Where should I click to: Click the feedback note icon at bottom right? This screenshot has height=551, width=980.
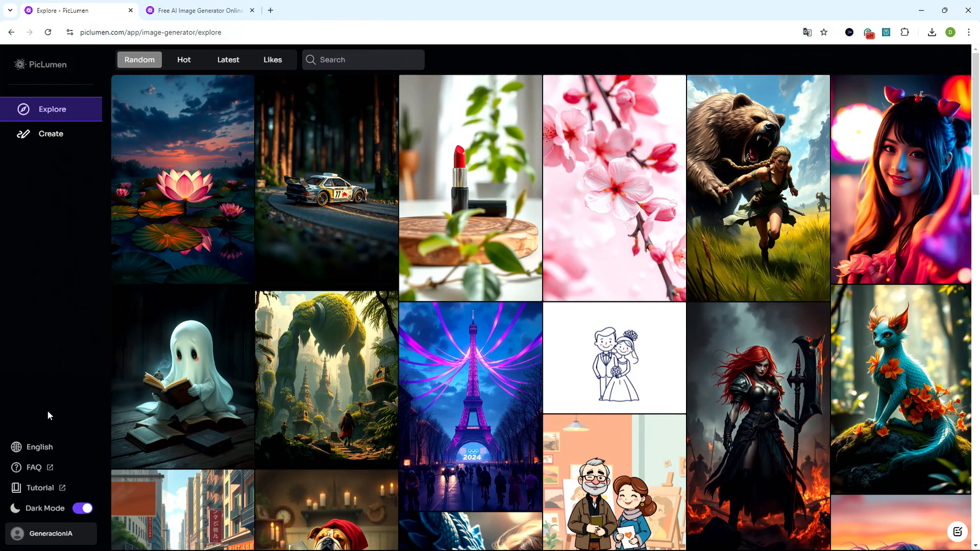957,531
